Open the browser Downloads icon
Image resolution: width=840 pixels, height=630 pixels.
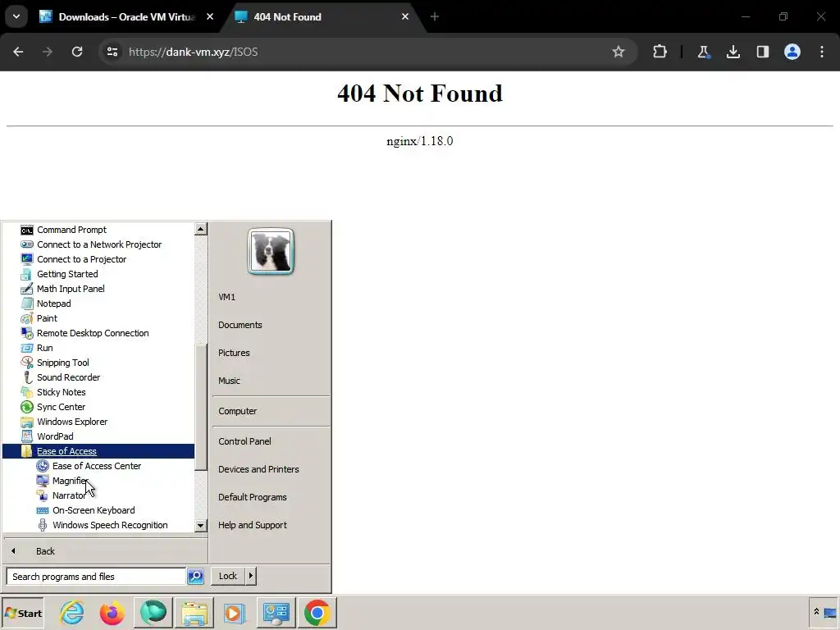pyautogui.click(x=733, y=52)
